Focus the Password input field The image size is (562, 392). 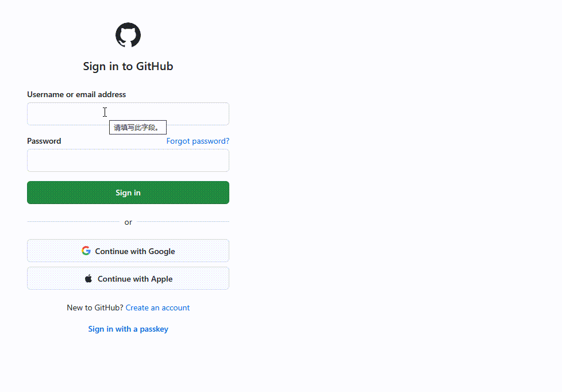click(x=128, y=160)
